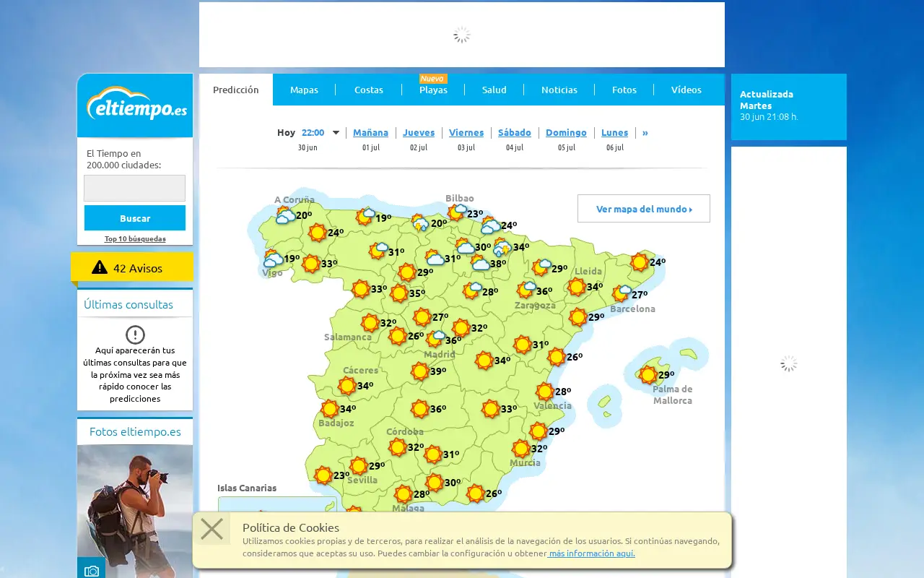Select the Salud tab
The image size is (924, 578).
pos(494,90)
